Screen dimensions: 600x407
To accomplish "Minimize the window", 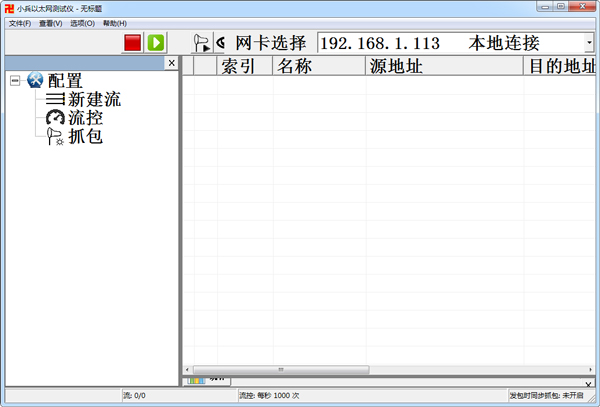I will [x=545, y=7].
